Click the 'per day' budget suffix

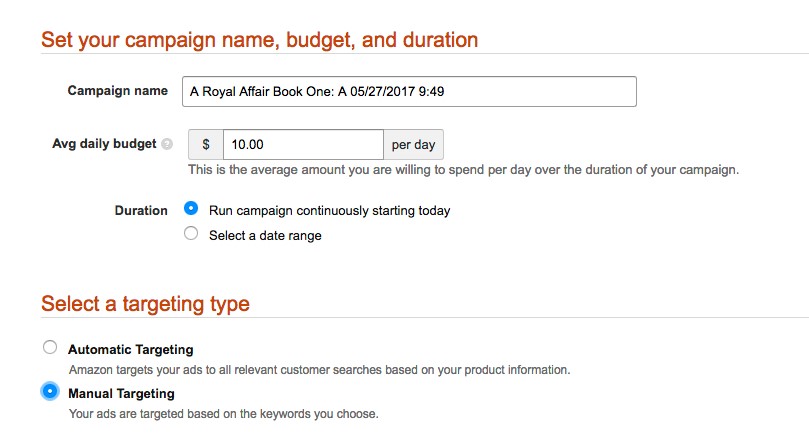(x=413, y=144)
